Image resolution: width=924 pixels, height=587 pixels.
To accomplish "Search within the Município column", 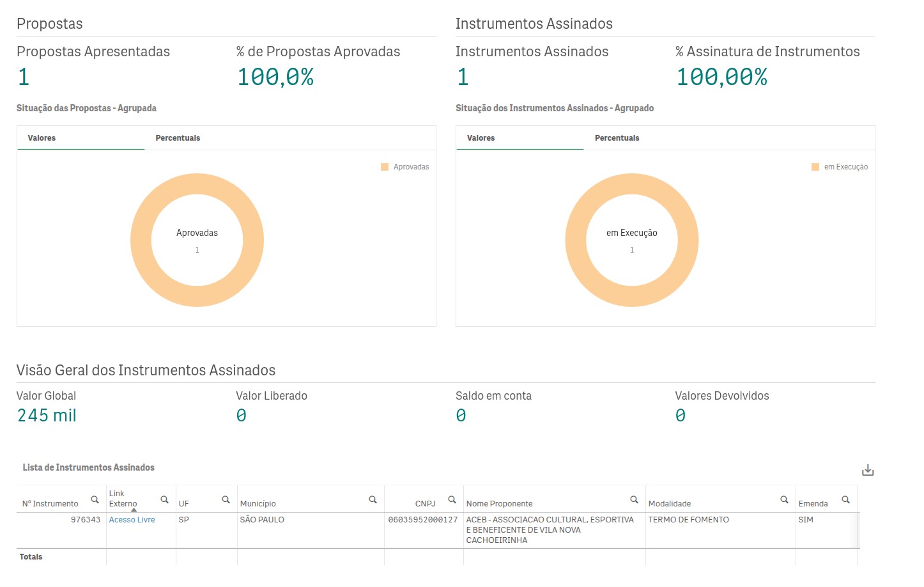I will 373,499.
